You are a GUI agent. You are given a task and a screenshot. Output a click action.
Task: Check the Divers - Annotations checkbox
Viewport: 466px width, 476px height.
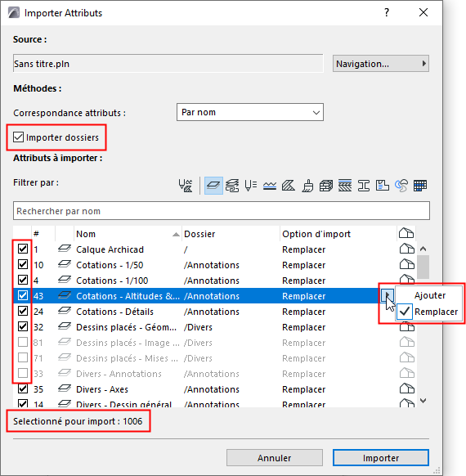click(23, 373)
